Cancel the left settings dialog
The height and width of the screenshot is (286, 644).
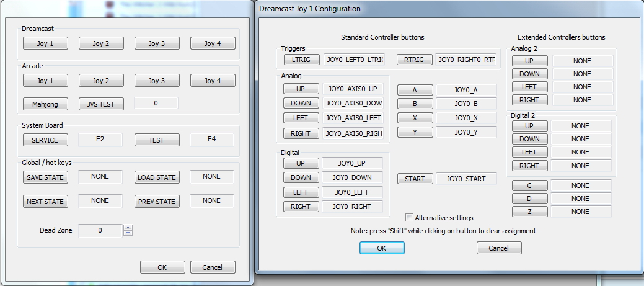[213, 267]
